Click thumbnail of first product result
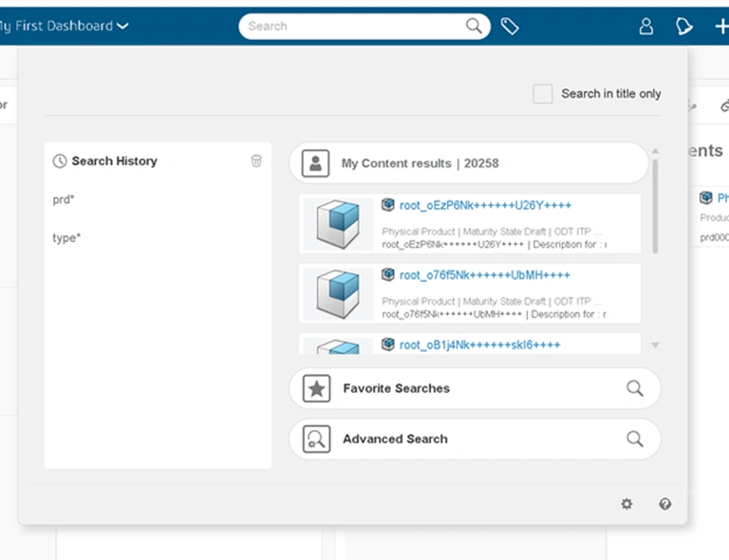729x560 pixels. click(x=339, y=224)
